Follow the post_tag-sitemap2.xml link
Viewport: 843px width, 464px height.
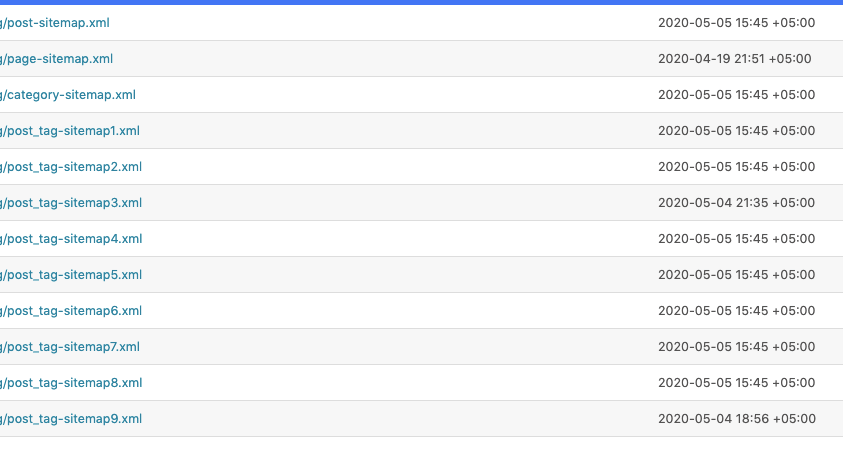coord(73,167)
